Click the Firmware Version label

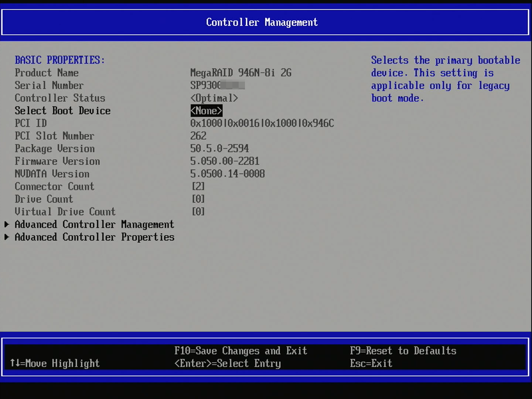[57, 161]
